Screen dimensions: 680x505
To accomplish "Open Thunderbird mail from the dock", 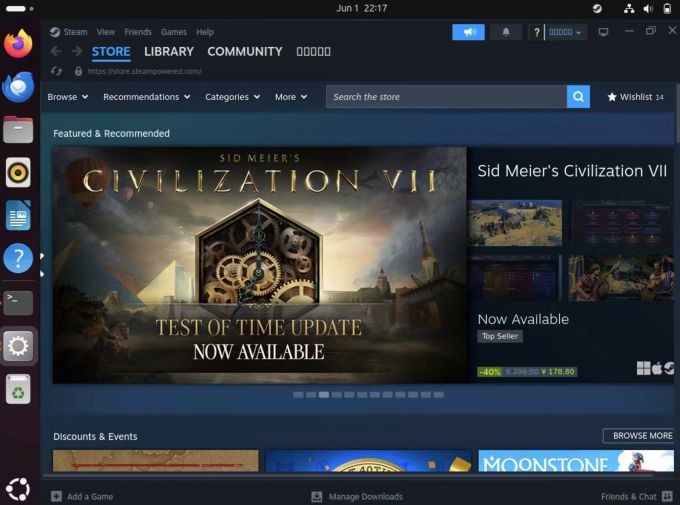I will [x=18, y=87].
